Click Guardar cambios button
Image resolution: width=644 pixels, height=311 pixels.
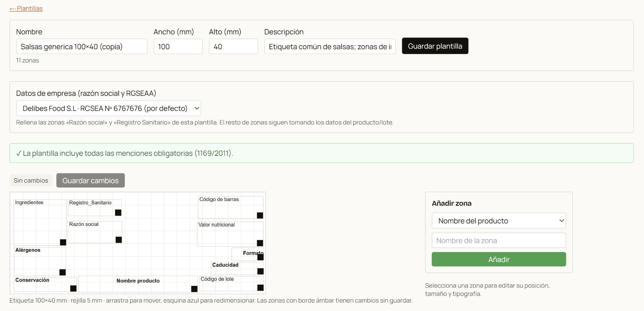click(91, 180)
